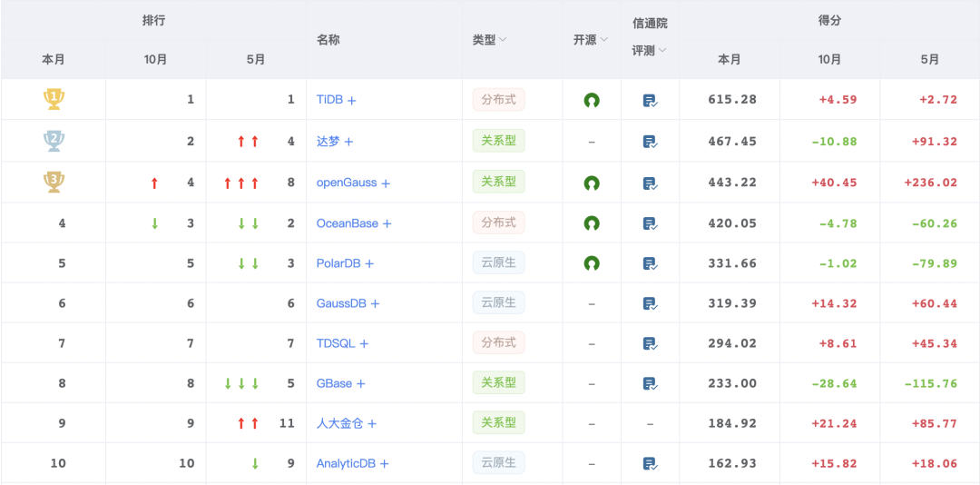Open the 达梦 database link
Viewport: 980px width, 485px height.
click(x=328, y=142)
